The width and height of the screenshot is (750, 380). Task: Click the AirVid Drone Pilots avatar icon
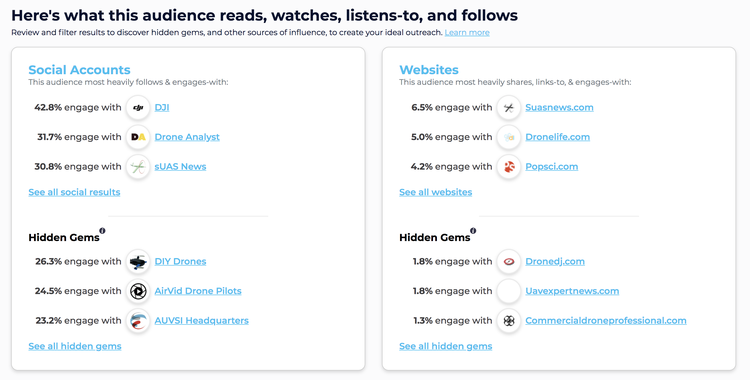[138, 291]
